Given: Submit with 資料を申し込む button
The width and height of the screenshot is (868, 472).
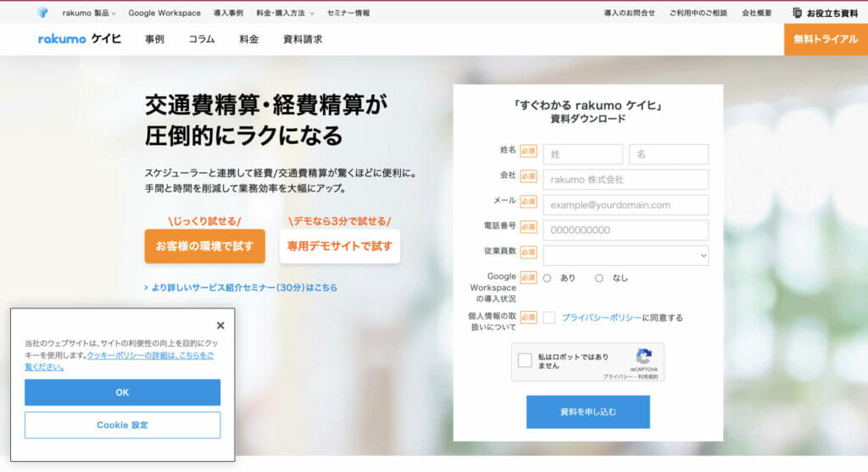Looking at the screenshot, I should tap(588, 412).
